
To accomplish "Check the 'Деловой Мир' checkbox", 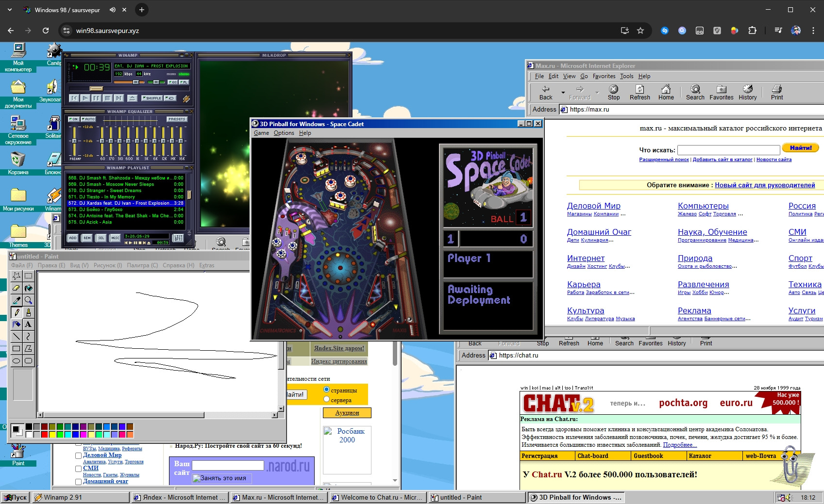I will tap(78, 455).
